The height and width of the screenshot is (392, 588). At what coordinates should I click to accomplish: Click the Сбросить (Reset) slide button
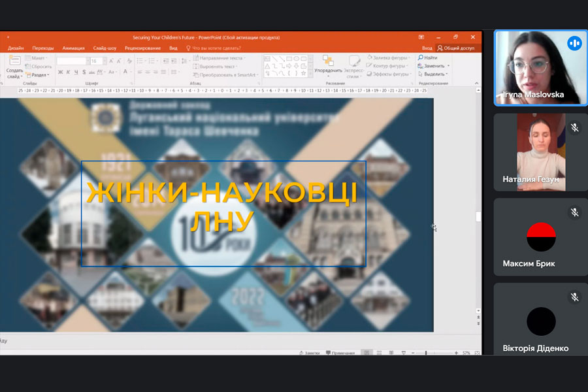(39, 67)
